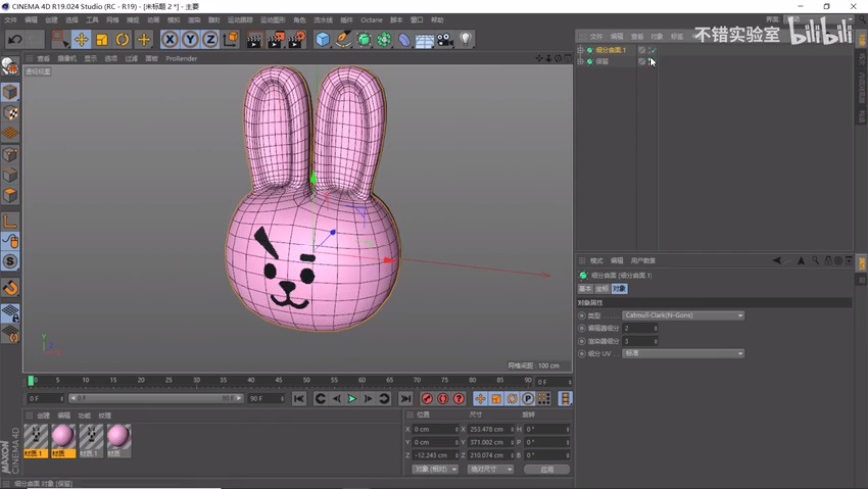Add a Light object

point(466,39)
